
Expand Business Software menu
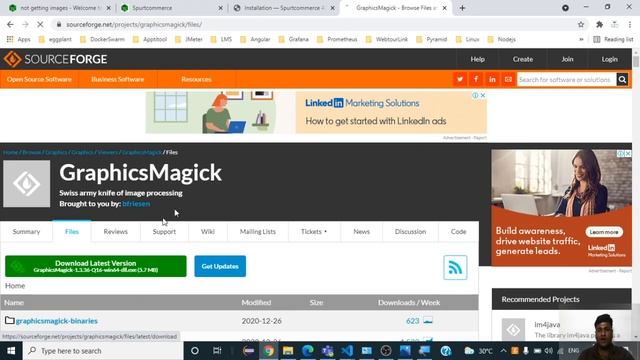[x=118, y=79]
